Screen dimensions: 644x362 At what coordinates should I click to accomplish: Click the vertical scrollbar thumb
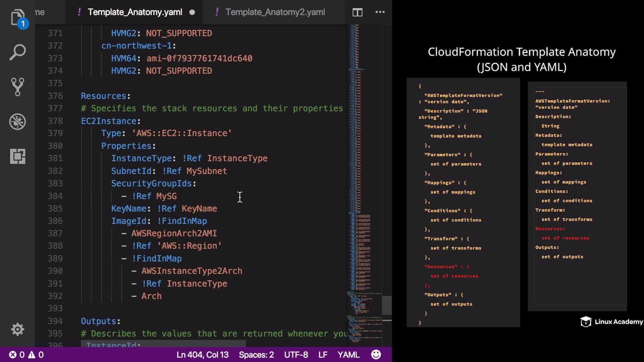pos(387,305)
